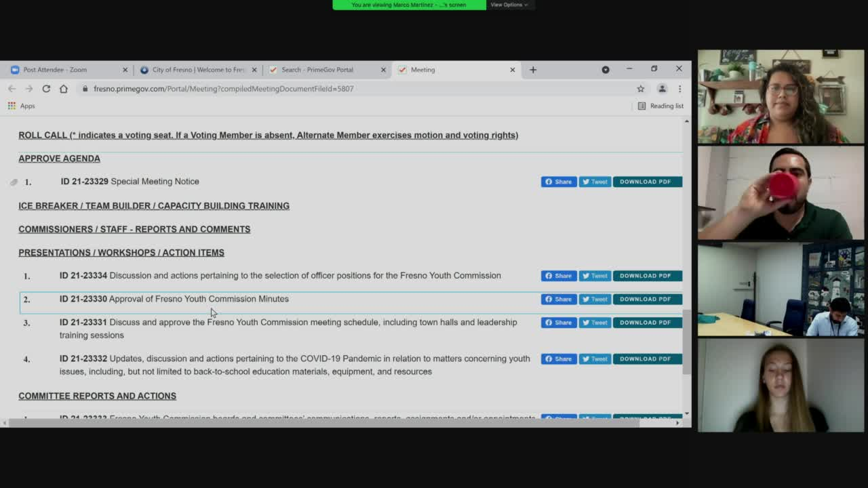Open the paperclip attachment for Special Meeting Notice
This screenshot has width=868, height=488.
point(14,182)
